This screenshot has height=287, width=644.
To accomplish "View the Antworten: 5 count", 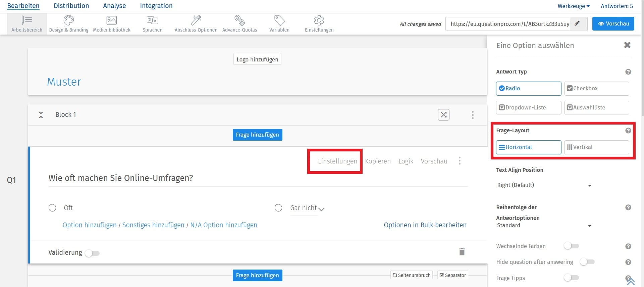I will click(617, 6).
